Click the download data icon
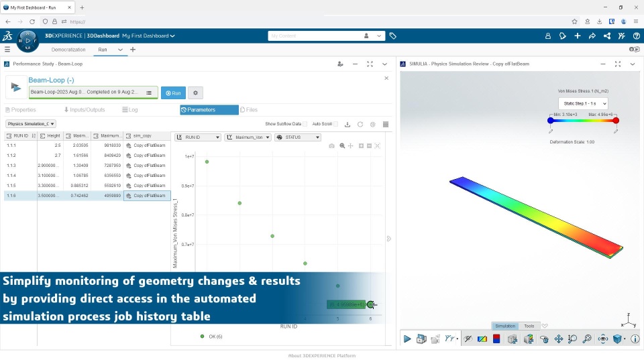644x362 pixels. pos(347,125)
